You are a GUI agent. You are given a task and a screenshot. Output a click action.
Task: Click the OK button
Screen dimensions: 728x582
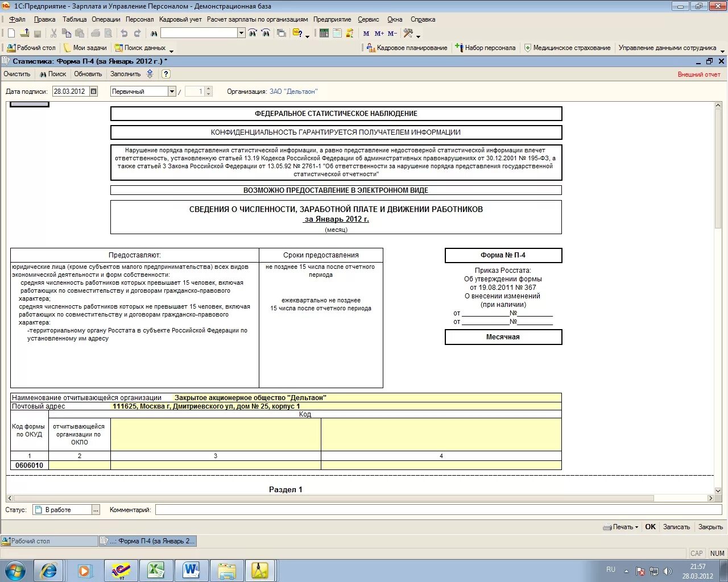click(651, 527)
